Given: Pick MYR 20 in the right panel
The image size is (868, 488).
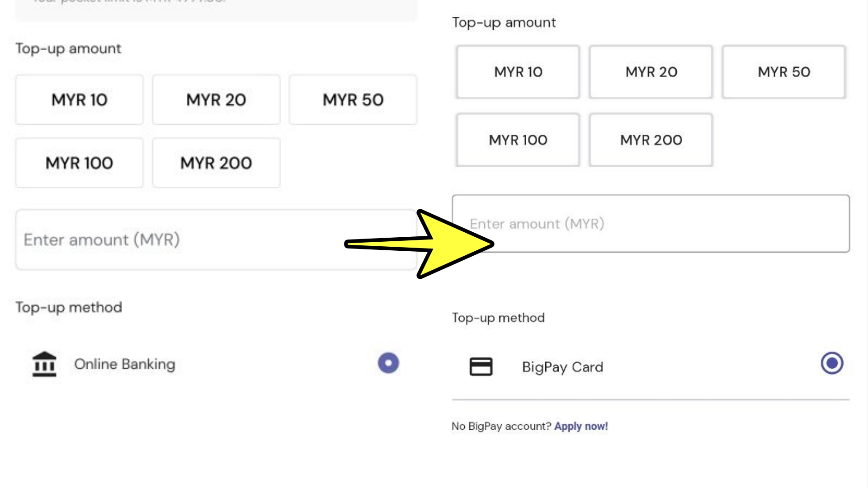Looking at the screenshot, I should [x=651, y=71].
